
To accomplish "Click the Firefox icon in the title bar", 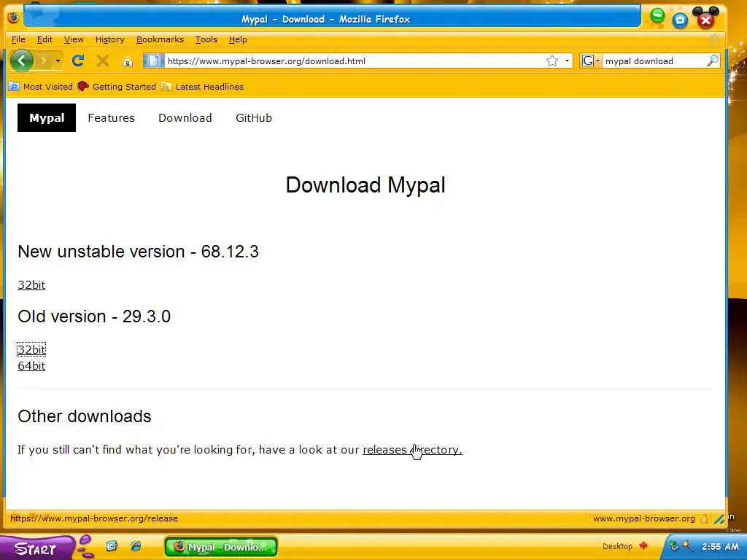I will (x=13, y=18).
